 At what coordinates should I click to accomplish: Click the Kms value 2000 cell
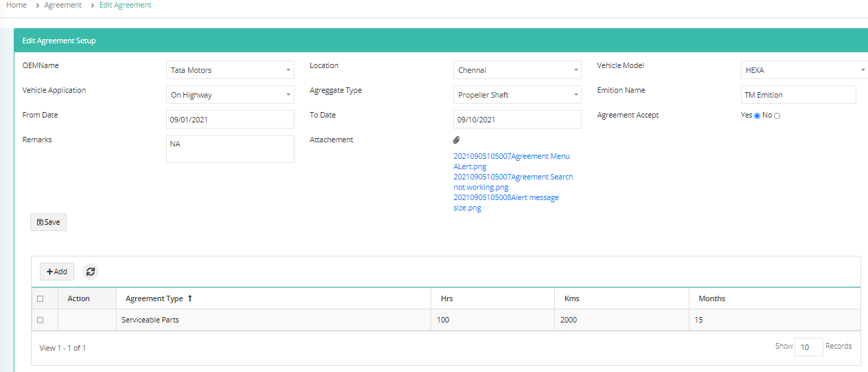pyautogui.click(x=621, y=320)
